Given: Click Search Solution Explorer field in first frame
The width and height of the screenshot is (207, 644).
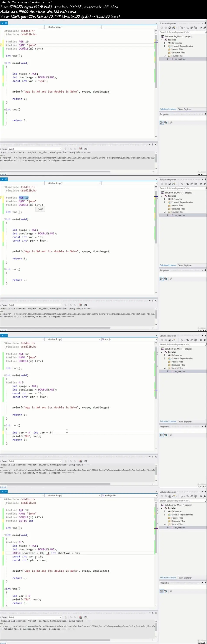Looking at the screenshot, I should [x=183, y=32].
